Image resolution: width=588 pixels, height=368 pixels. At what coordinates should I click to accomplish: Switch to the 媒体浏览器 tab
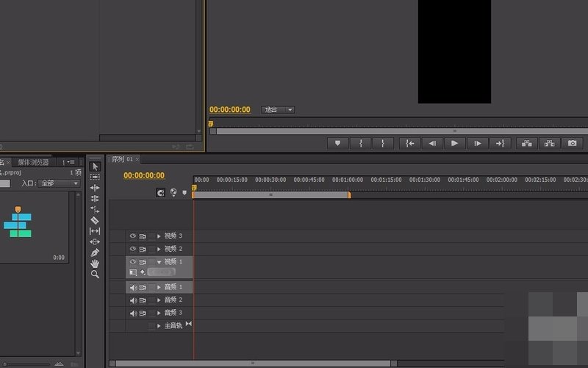click(x=33, y=162)
